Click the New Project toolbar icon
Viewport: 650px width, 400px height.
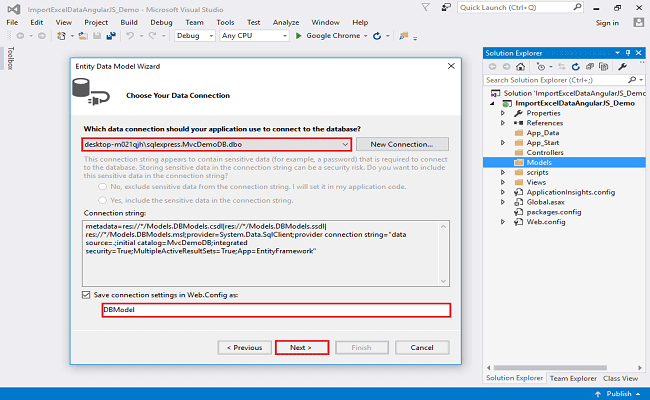[61, 36]
